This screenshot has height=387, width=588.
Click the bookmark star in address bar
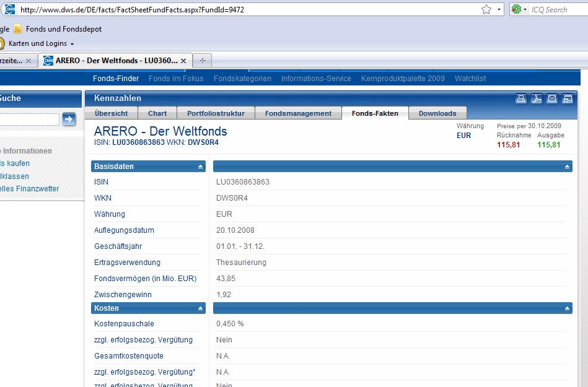(x=486, y=9)
